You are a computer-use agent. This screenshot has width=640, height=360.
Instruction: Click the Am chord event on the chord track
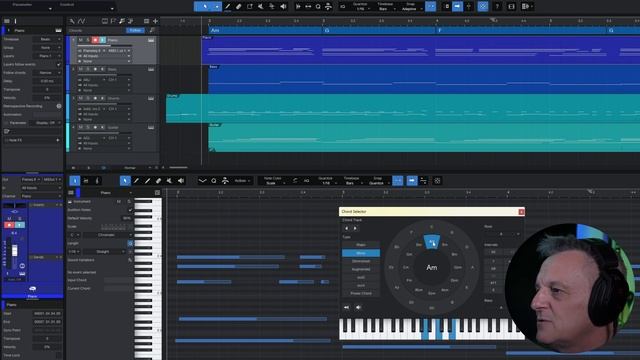click(265, 30)
